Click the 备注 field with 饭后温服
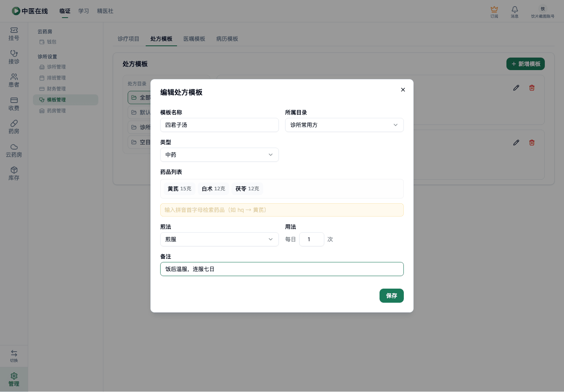This screenshot has height=392, width=564. tap(282, 269)
